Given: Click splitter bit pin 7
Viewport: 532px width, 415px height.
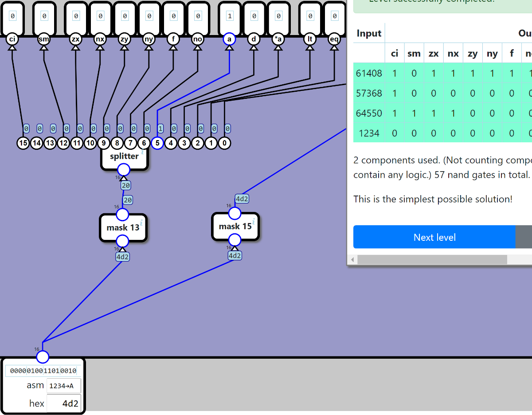Looking at the screenshot, I should pyautogui.click(x=130, y=143).
